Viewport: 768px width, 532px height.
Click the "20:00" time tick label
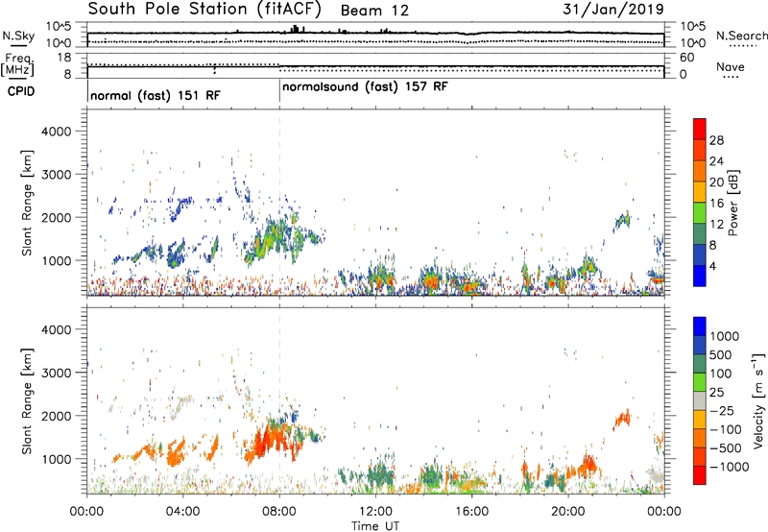568,512
